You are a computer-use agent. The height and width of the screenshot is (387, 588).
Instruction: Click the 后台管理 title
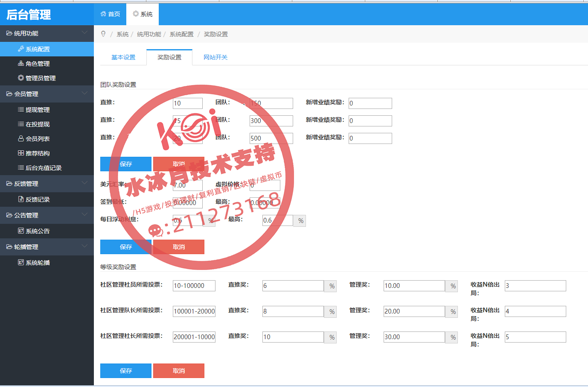click(x=29, y=15)
